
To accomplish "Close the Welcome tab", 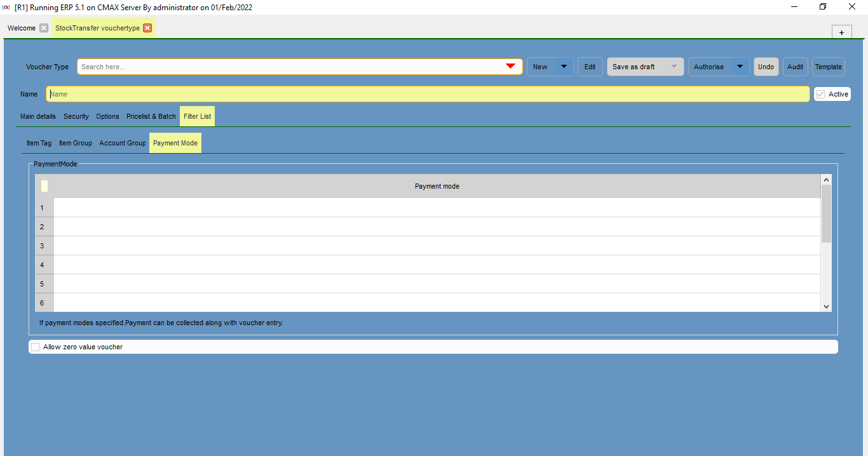I will point(43,27).
